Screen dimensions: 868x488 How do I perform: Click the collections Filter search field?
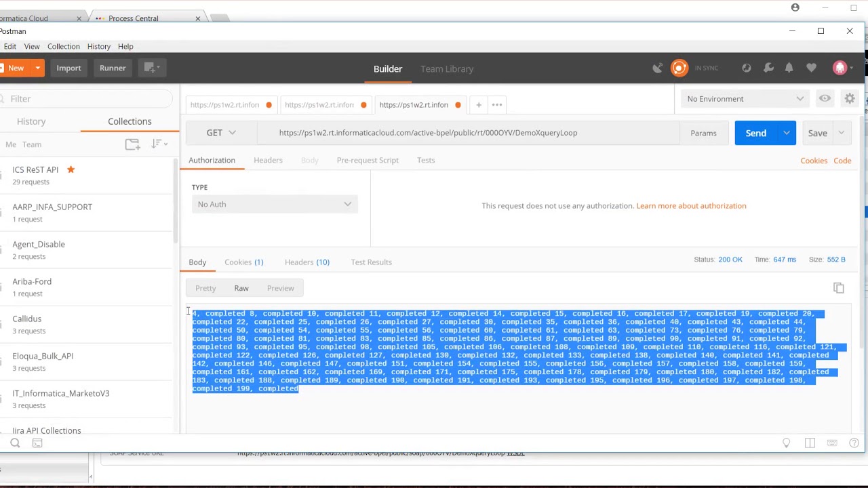point(86,99)
